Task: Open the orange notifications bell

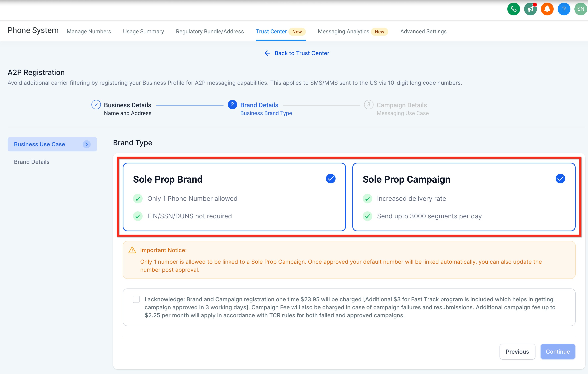Action: coord(547,9)
